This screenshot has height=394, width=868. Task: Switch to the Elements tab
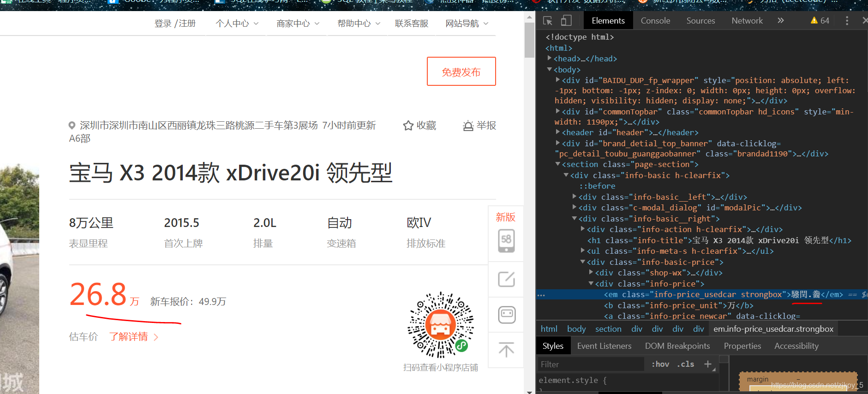pyautogui.click(x=608, y=21)
